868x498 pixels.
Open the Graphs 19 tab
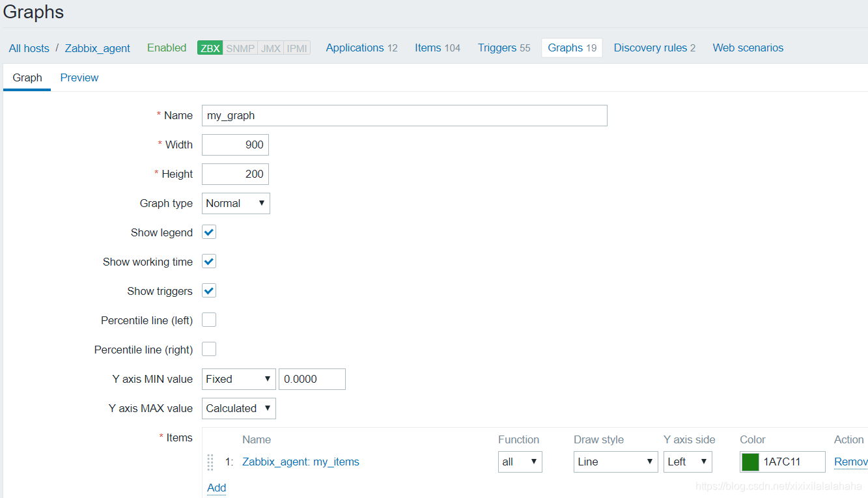click(x=572, y=48)
